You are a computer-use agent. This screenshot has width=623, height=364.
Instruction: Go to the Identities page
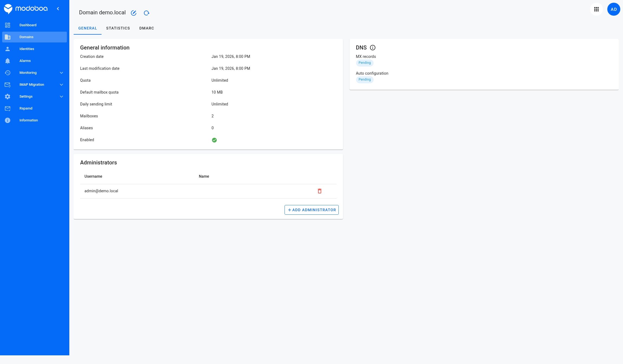click(x=27, y=49)
